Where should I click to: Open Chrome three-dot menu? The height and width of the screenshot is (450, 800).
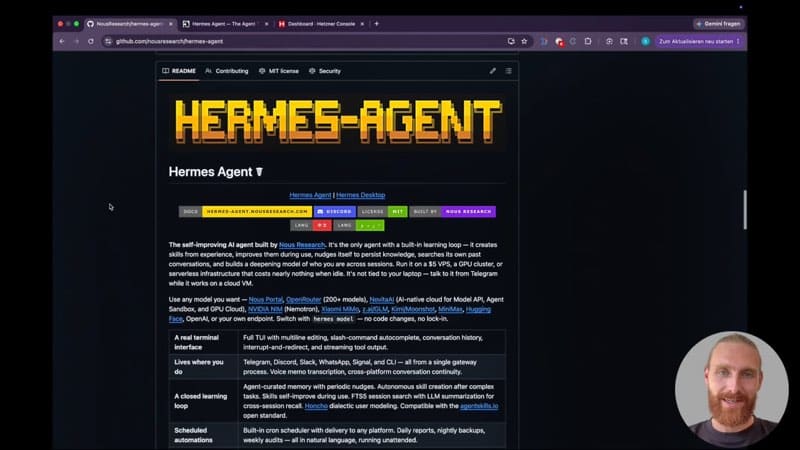[x=738, y=41]
